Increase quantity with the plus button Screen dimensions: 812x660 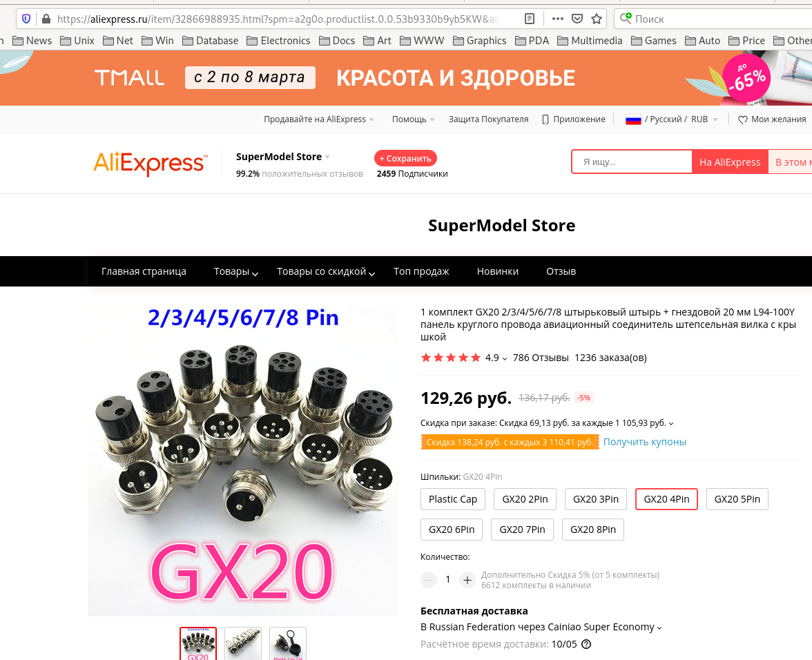[467, 580]
